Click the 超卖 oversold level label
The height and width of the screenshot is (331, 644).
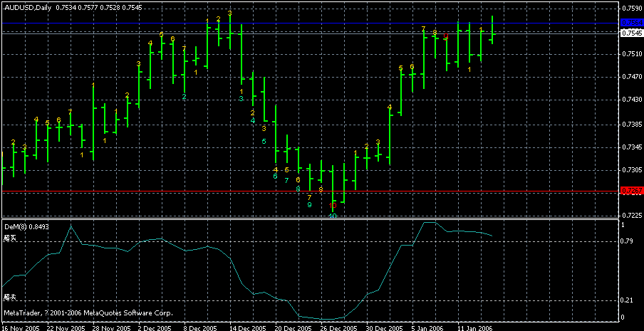(10, 297)
